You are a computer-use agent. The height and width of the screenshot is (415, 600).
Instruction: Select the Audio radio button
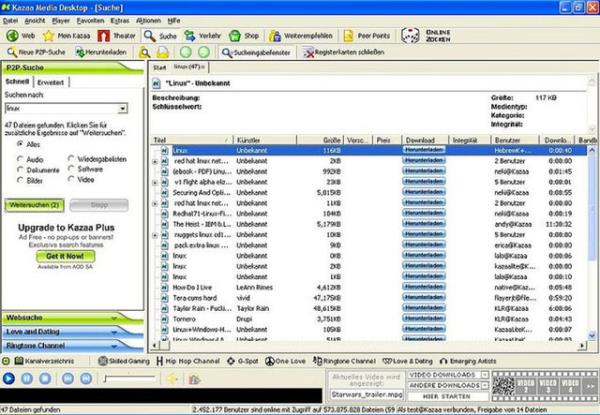[x=20, y=159]
